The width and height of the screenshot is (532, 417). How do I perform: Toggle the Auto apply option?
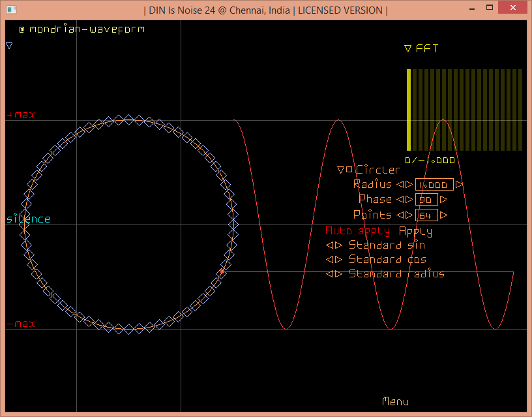tap(357, 231)
